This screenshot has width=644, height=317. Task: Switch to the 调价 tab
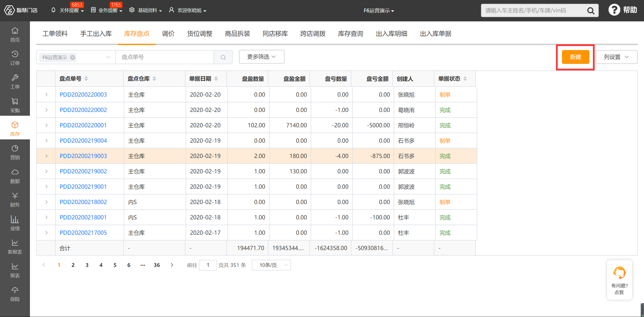168,34
